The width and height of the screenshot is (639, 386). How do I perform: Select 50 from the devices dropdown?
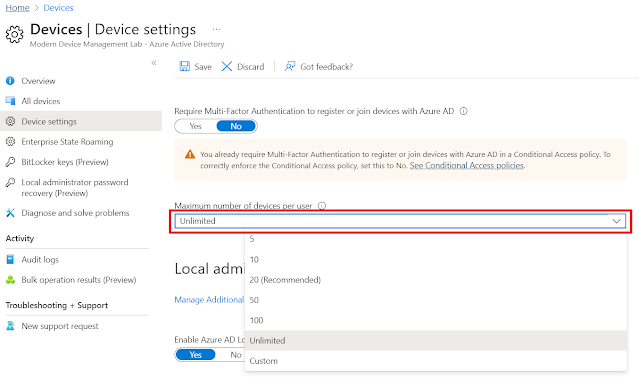(x=436, y=300)
